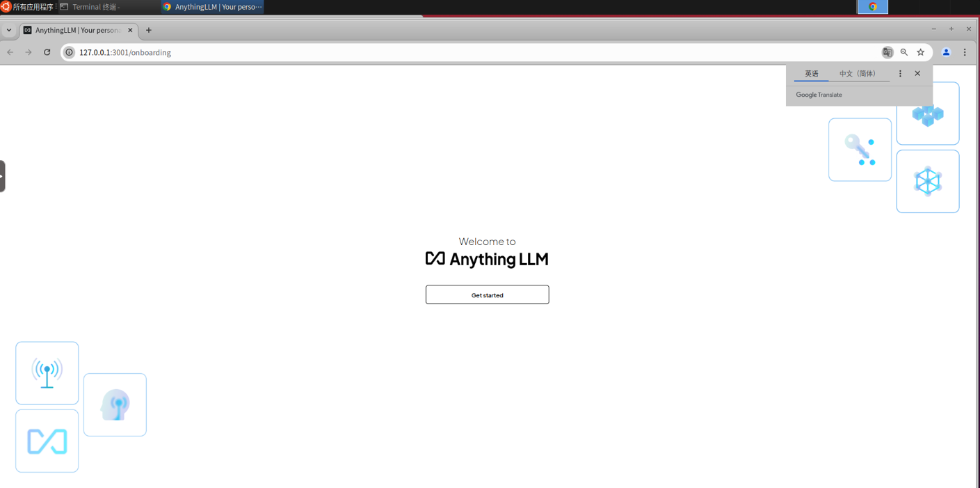This screenshot has width=980, height=488.
Task: Click the Get started button
Action: [487, 294]
